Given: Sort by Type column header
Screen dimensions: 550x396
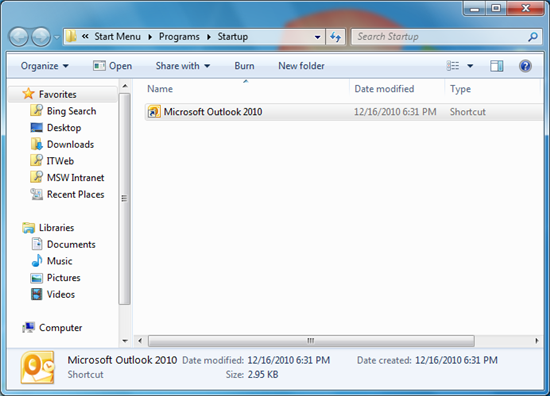Looking at the screenshot, I should pyautogui.click(x=460, y=89).
